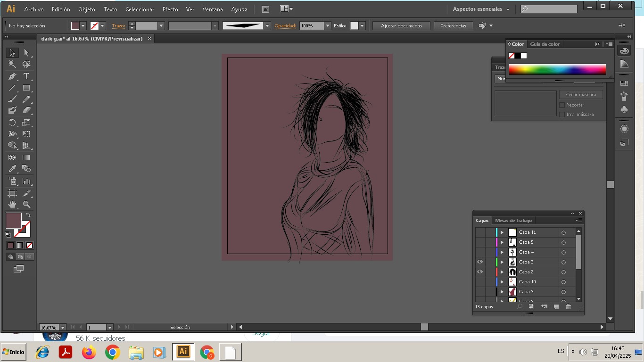Image resolution: width=644 pixels, height=362 pixels.
Task: Choose the Magic Wand tool
Action: point(12,65)
